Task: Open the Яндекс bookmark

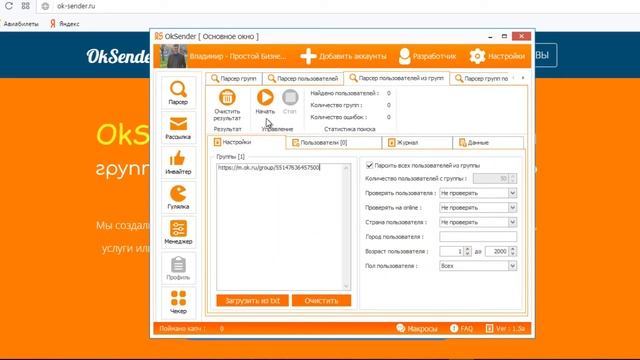Action: (x=65, y=24)
